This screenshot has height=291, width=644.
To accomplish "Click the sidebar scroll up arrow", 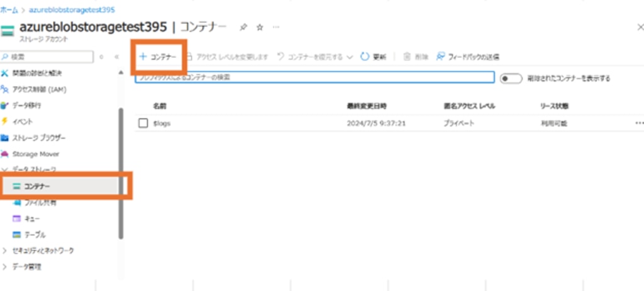I will (121, 72).
